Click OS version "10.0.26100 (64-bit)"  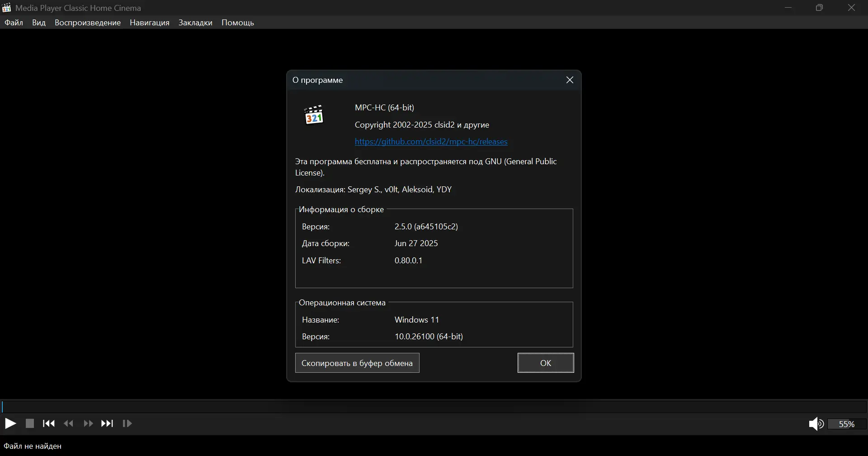(429, 337)
